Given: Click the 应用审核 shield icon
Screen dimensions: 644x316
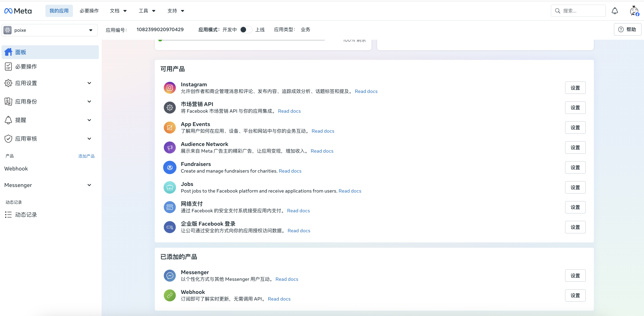Looking at the screenshot, I should click(8, 138).
